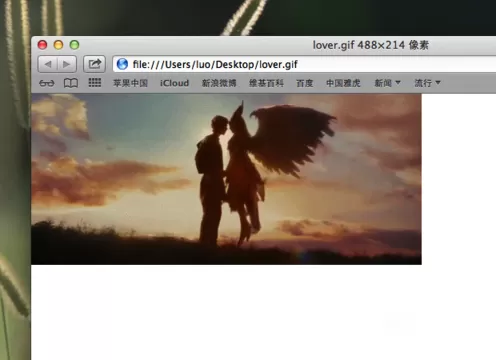Open the Share button in toolbar

click(94, 64)
